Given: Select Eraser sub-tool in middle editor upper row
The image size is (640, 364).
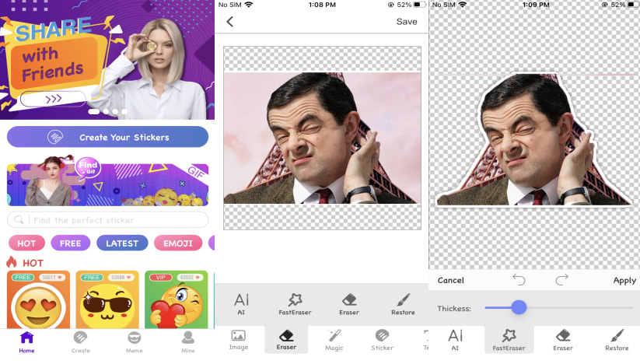Looking at the screenshot, I should [349, 304].
